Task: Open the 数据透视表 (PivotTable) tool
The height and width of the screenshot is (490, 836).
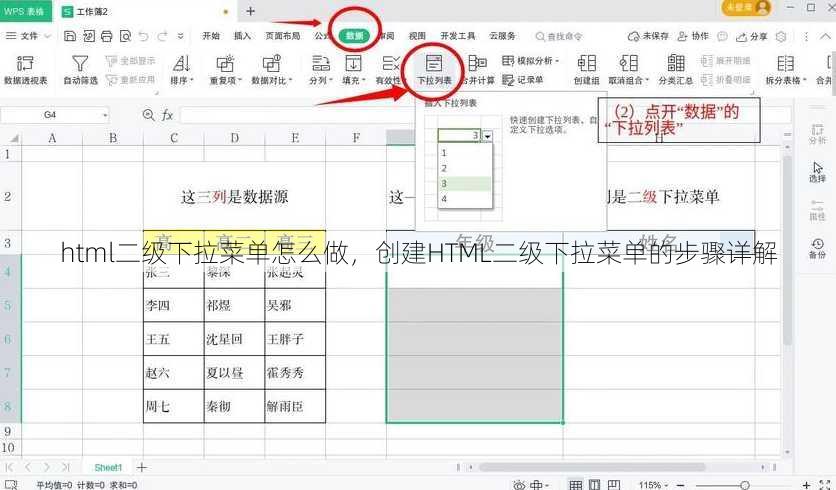Action: point(26,70)
